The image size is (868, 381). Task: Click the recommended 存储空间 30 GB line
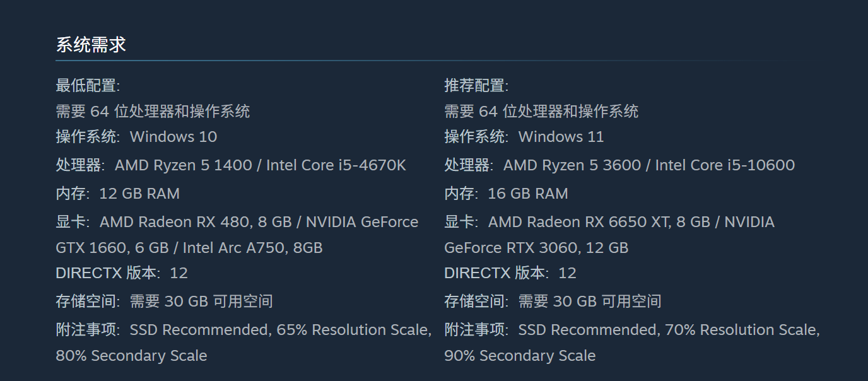pos(553,302)
